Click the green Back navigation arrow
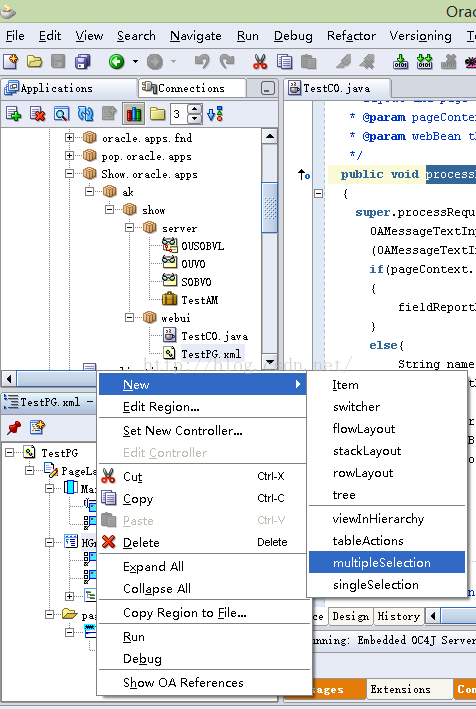This screenshot has width=476, height=709. tap(116, 61)
